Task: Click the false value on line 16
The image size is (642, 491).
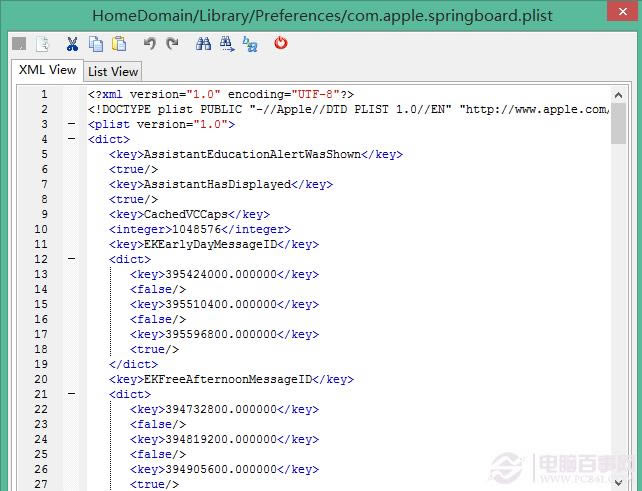Action: click(x=158, y=319)
